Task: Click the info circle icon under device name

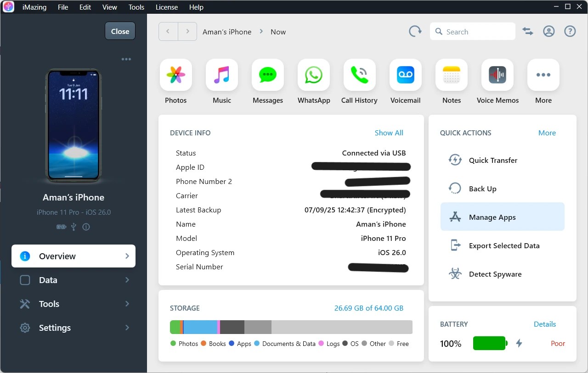Action: 86,227
